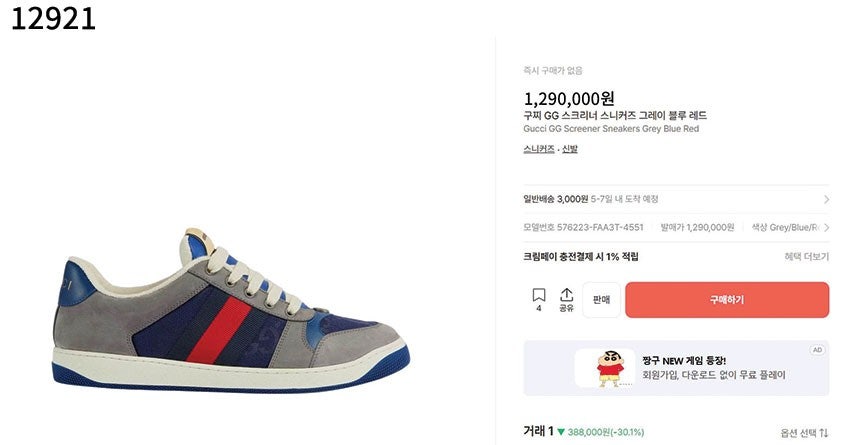Image resolution: width=860 pixels, height=445 pixels.
Task: Click the 거래 1 trades heading
Action: (538, 431)
